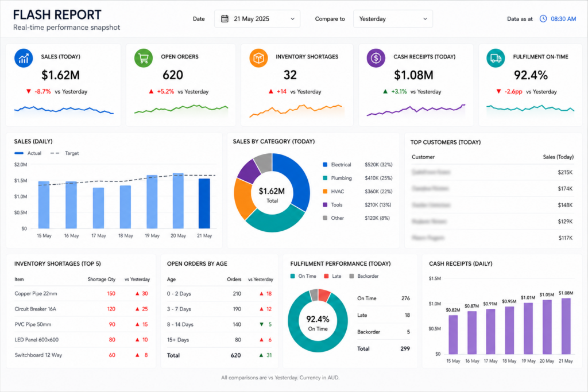Click the purple Cash Receipts dollar icon
This screenshot has width=588, height=392.
[376, 58]
